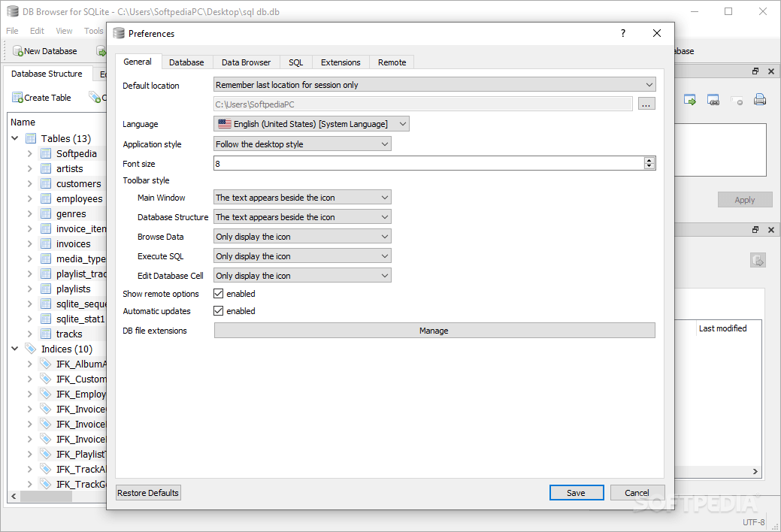Open the Application style dropdown
Screen dimensions: 781x532
[302, 144]
